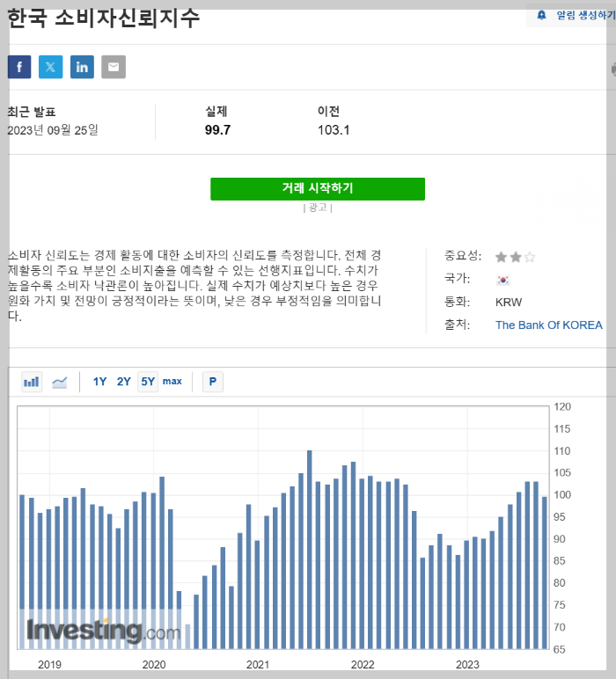Open 알림 생성하기 alert link
The image size is (616, 679).
tap(586, 15)
